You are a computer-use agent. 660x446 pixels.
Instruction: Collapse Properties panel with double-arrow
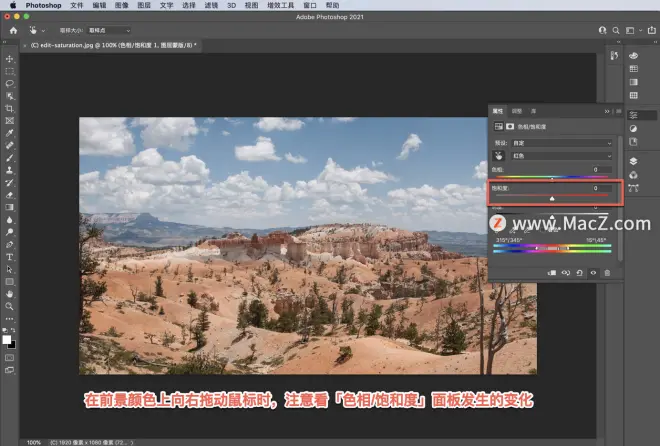607,112
